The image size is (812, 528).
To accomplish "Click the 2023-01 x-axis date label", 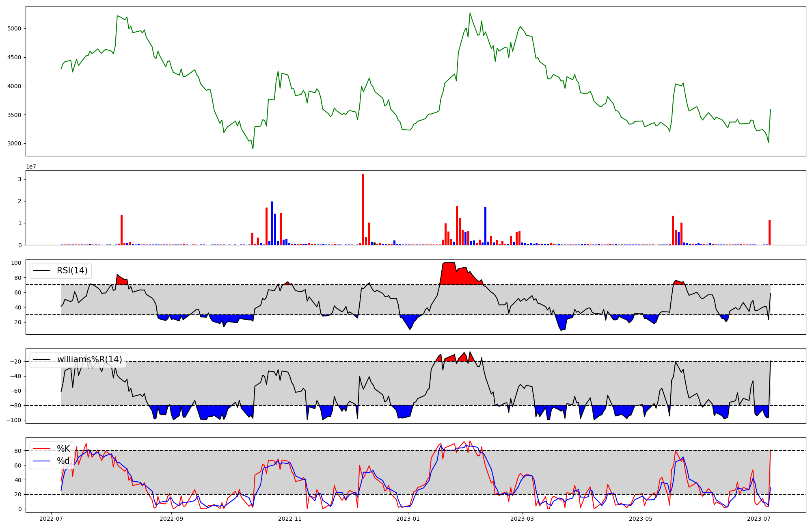I will click(408, 519).
